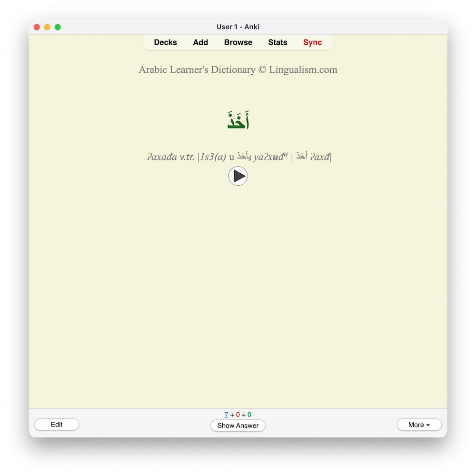This screenshot has width=476, height=476.
Task: Click the transliteration line below the headword
Action: tap(238, 156)
